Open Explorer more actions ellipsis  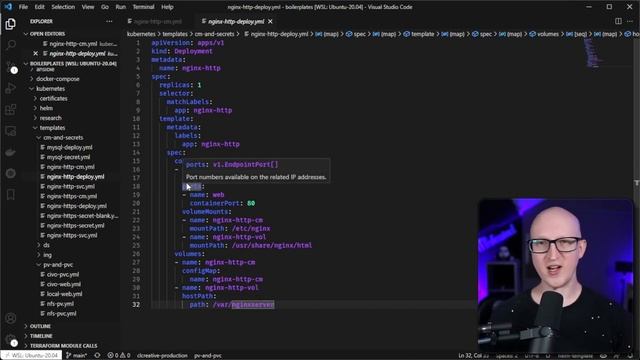click(109, 21)
